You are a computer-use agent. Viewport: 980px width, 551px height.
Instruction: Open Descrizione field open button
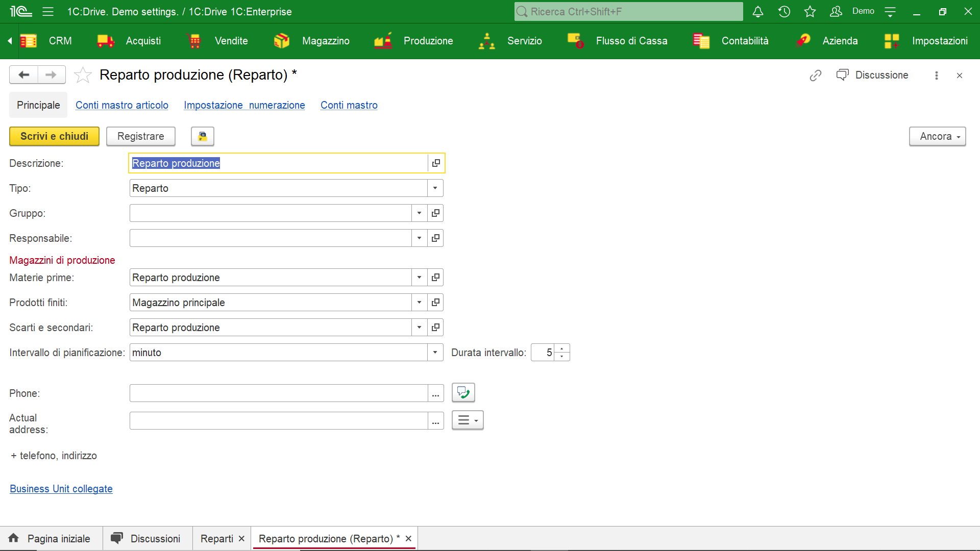click(x=436, y=163)
